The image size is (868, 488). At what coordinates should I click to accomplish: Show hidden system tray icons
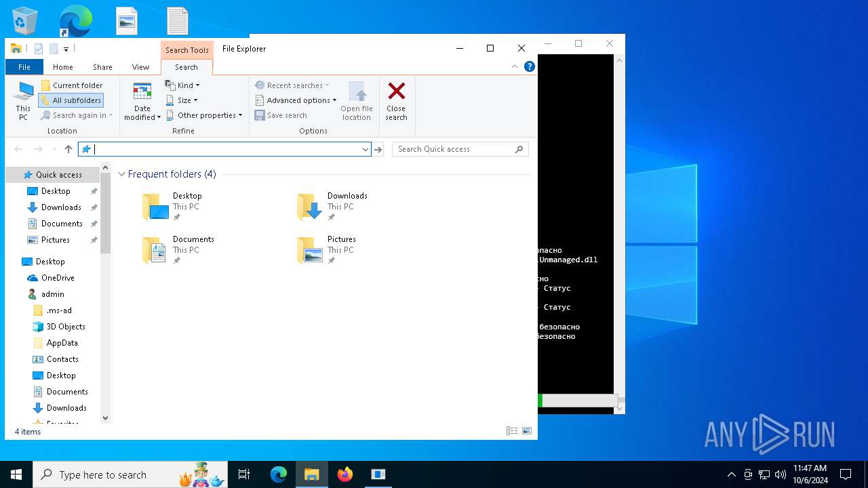pyautogui.click(x=731, y=474)
